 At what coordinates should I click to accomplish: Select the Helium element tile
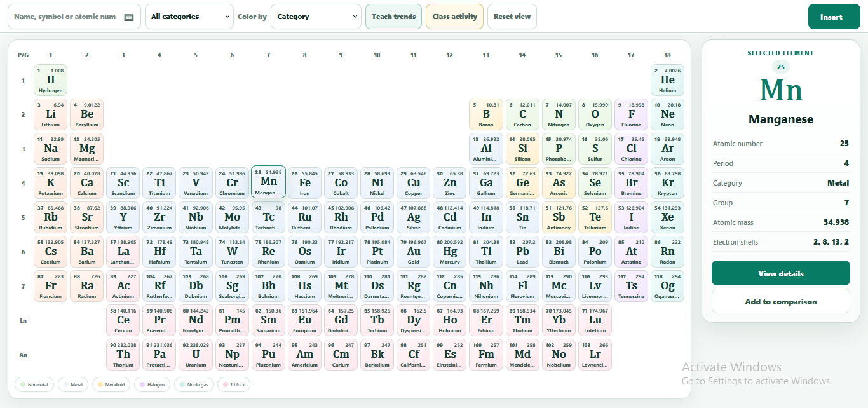668,80
